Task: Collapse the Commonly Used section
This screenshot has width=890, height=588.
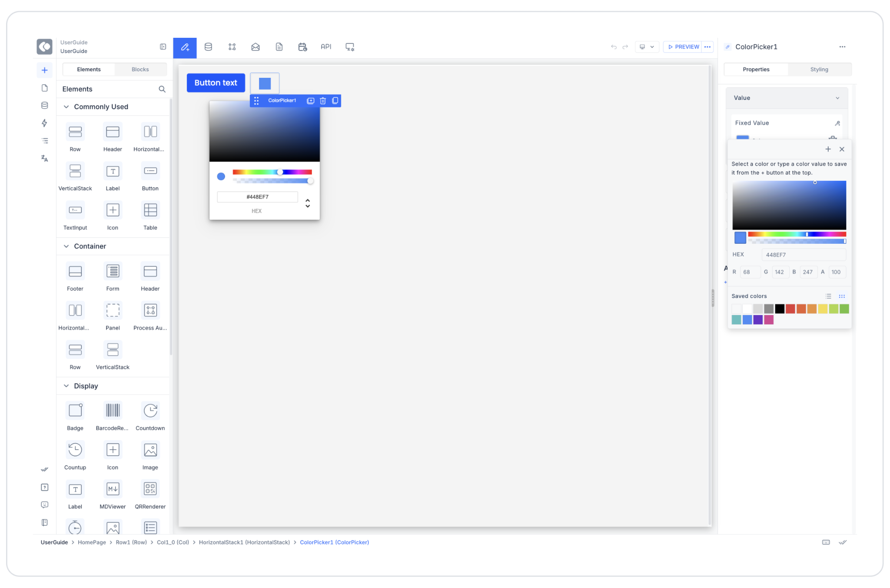Action: [x=66, y=107]
